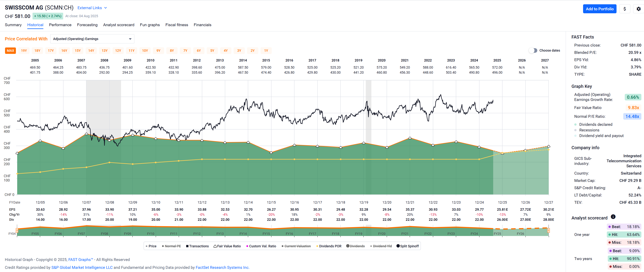Toggle Dividends POR legend item
The image size is (644, 272).
coord(329,246)
